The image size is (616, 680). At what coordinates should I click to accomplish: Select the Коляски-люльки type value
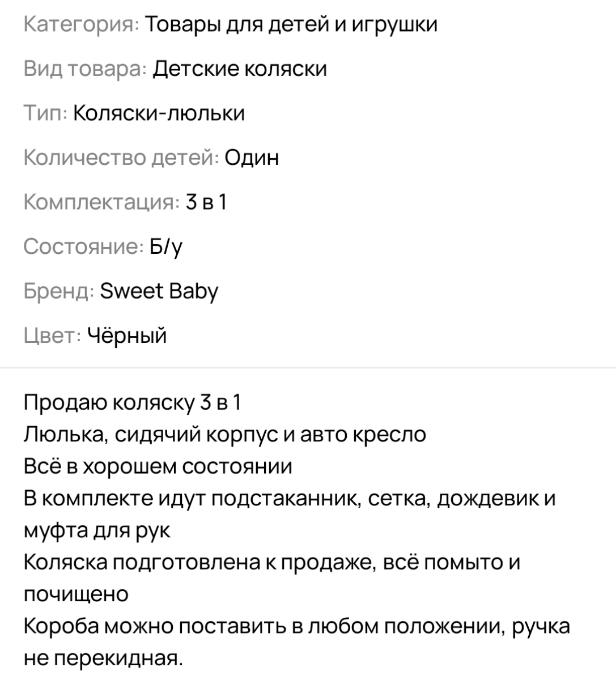[159, 113]
